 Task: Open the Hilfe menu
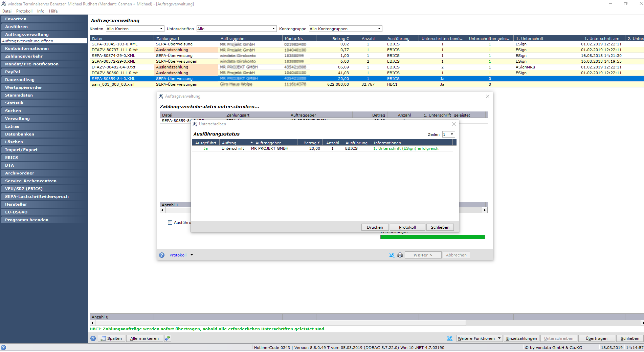tap(53, 11)
